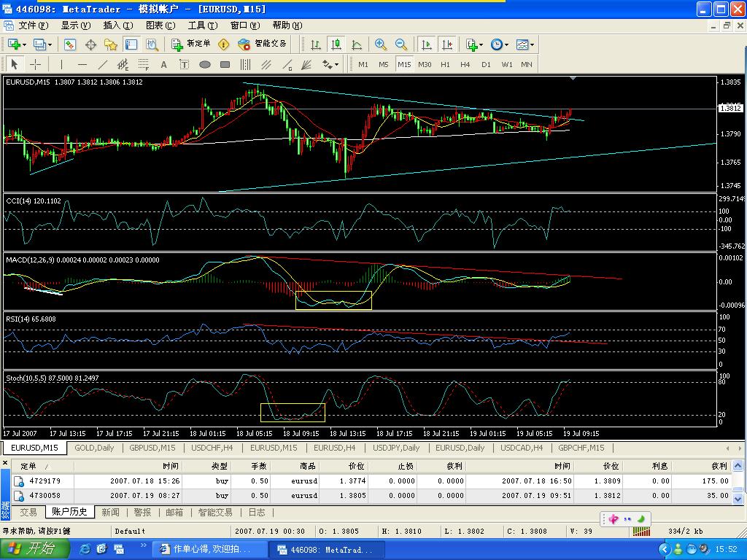
Task: Open the Market Watch window icon
Action: click(x=70, y=44)
